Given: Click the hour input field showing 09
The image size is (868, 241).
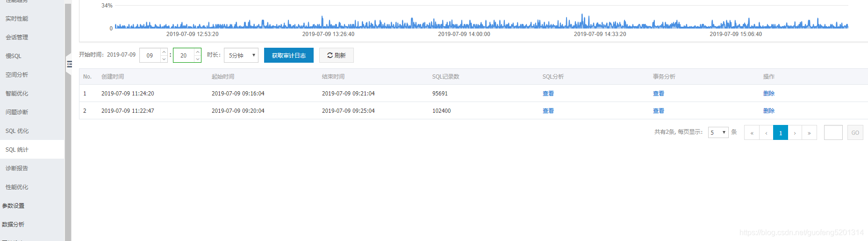Looking at the screenshot, I should point(150,55).
